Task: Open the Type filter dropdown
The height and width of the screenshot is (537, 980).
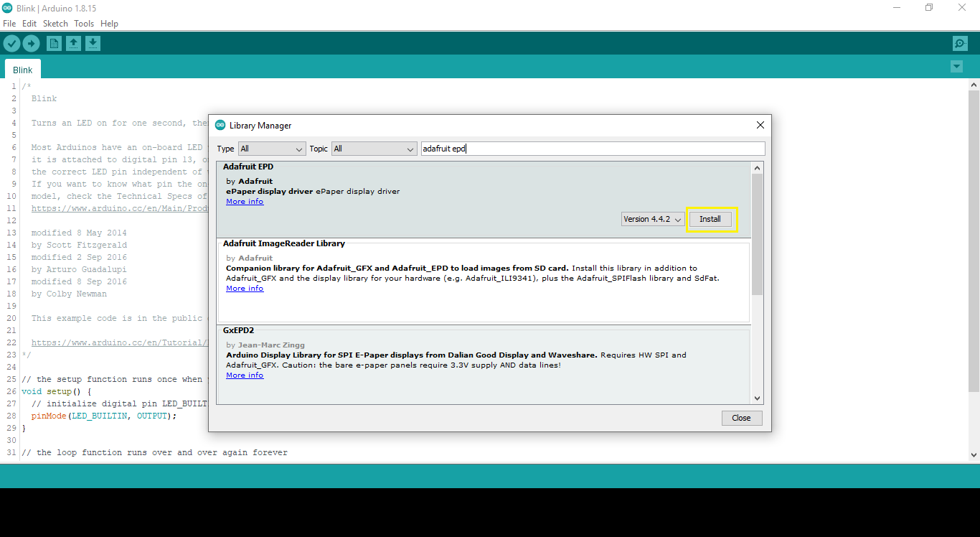Action: pos(272,149)
